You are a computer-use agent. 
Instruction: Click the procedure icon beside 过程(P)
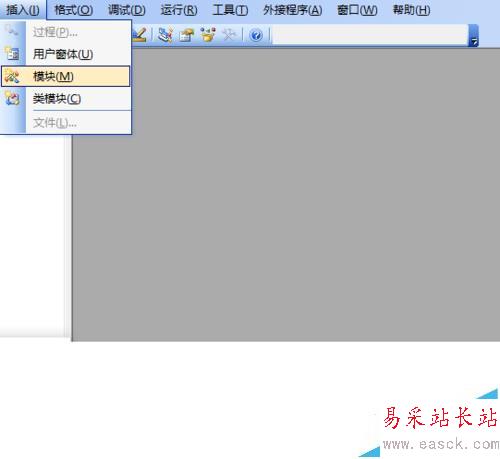(12, 31)
